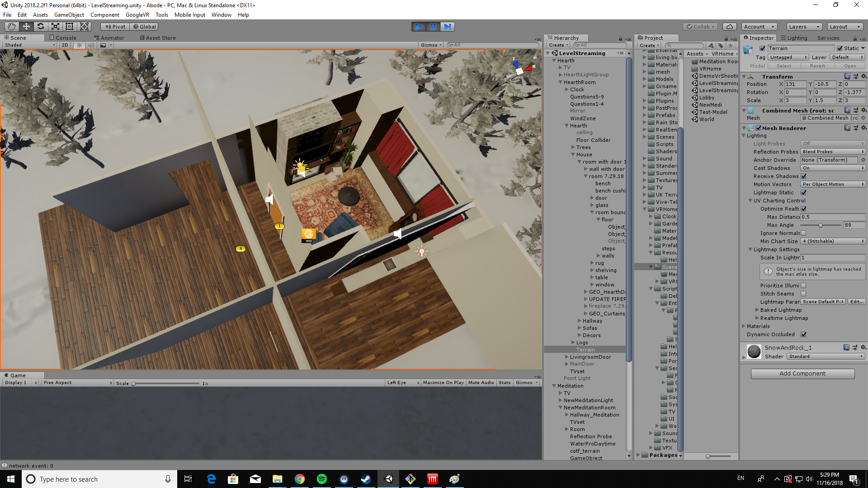Viewport: 868px width, 488px height.
Task: Open Transform component settings gear
Action: coord(863,76)
